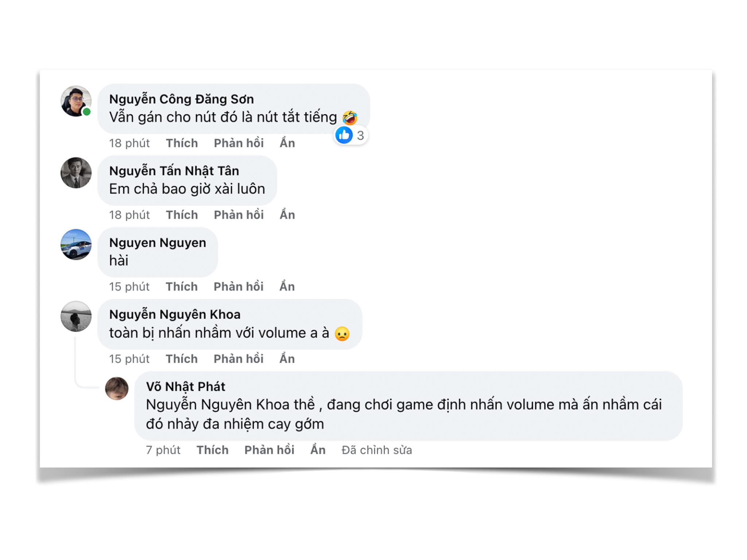Reply to Nguyễn Tấn Nhật Tân's comment
Image resolution: width=747 pixels, height=560 pixels.
pyautogui.click(x=239, y=215)
